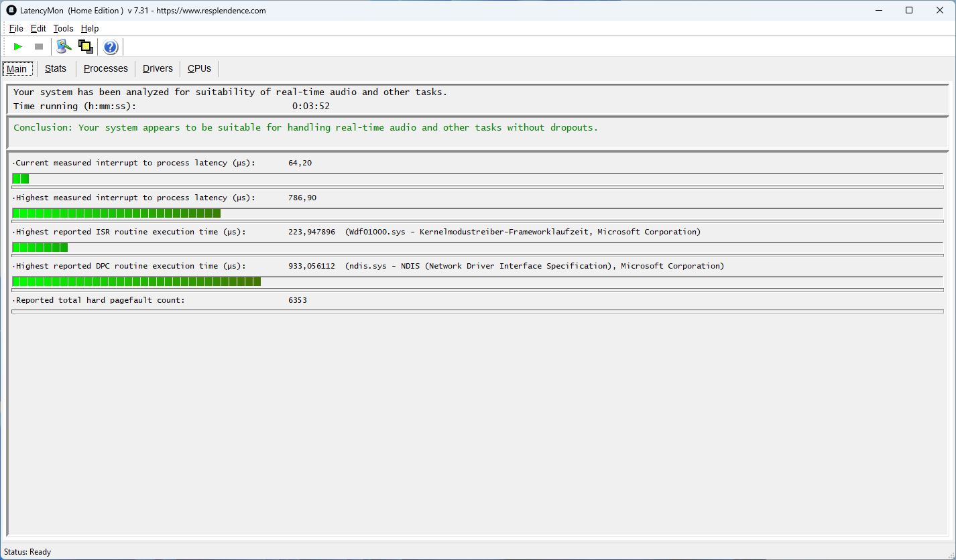Click the LatencyMon app icon in the title bar
Image resolution: width=956 pixels, height=560 pixels.
pos(11,10)
